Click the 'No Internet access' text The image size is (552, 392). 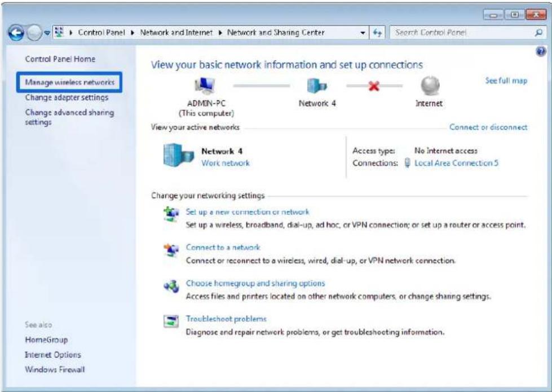click(x=445, y=151)
